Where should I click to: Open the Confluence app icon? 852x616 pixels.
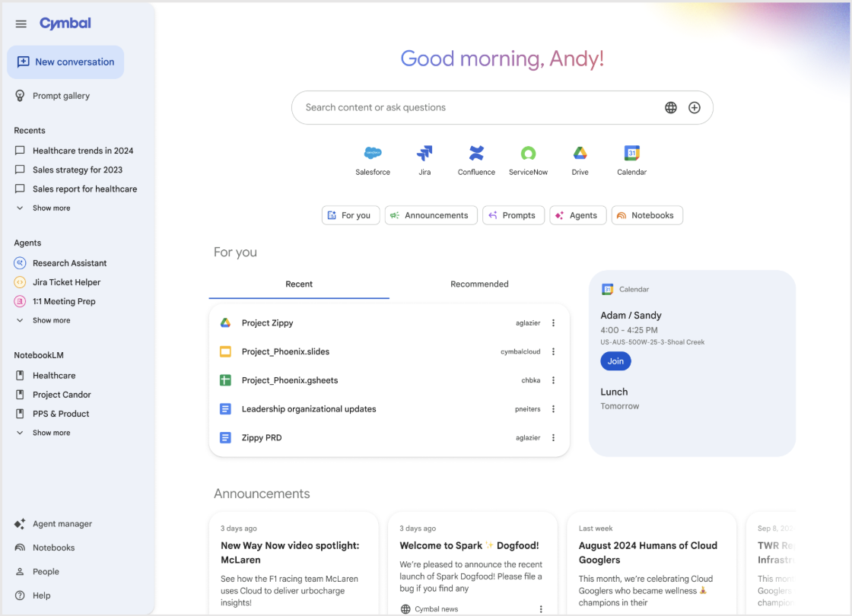[476, 153]
